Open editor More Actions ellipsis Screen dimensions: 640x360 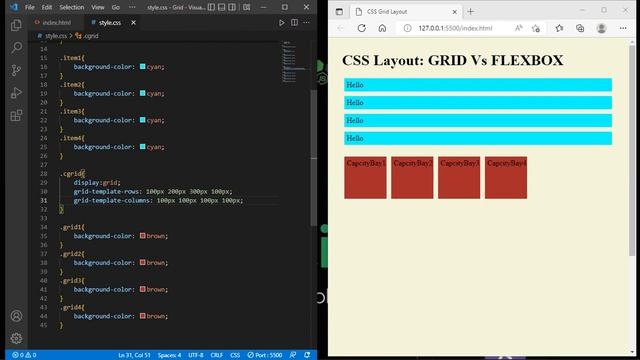click(x=306, y=22)
